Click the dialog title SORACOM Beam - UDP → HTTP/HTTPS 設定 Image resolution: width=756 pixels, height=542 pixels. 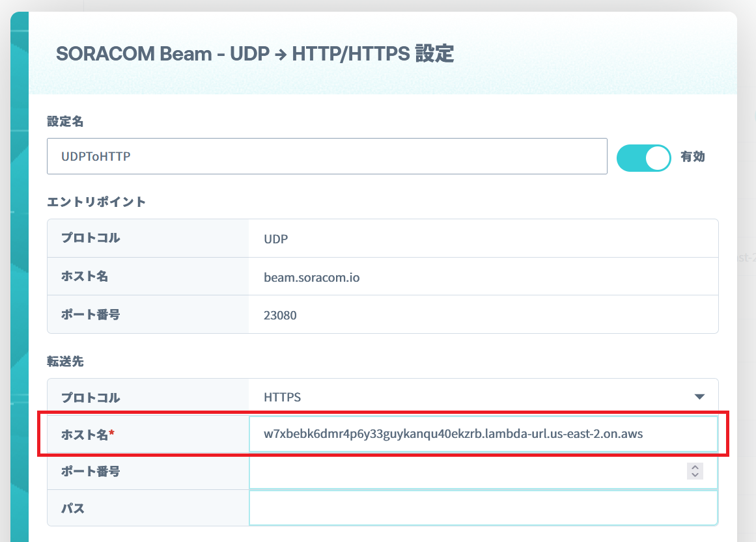click(x=255, y=53)
